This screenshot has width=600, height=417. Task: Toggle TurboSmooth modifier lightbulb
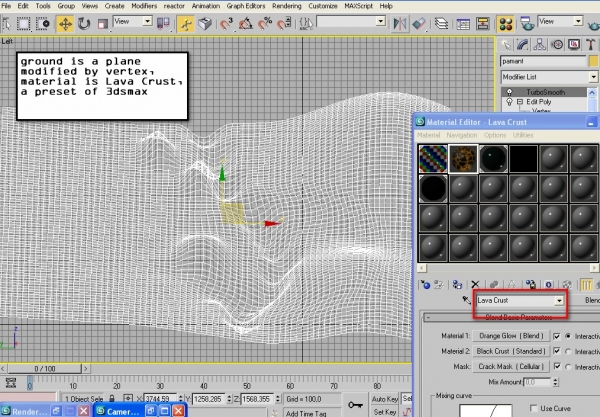click(x=510, y=92)
